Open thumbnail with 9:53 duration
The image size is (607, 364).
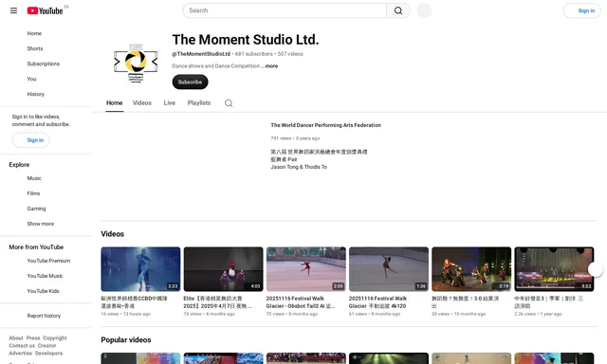pyautogui.click(x=554, y=269)
